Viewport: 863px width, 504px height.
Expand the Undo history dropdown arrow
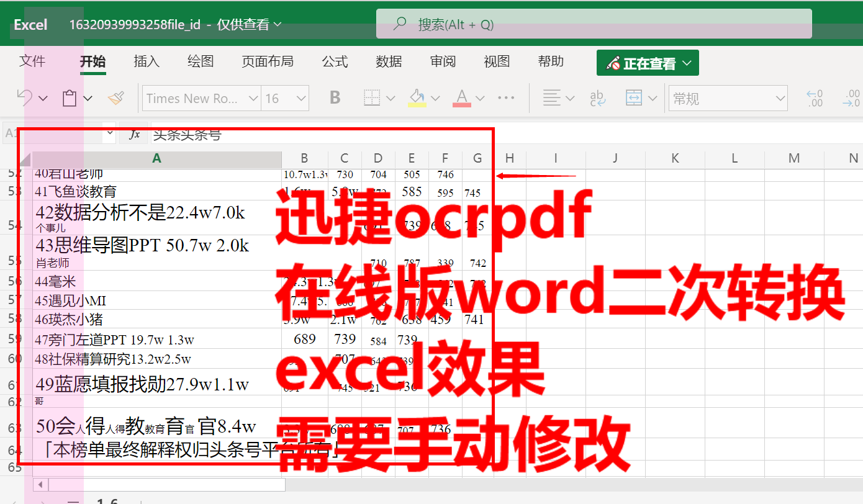pyautogui.click(x=43, y=98)
